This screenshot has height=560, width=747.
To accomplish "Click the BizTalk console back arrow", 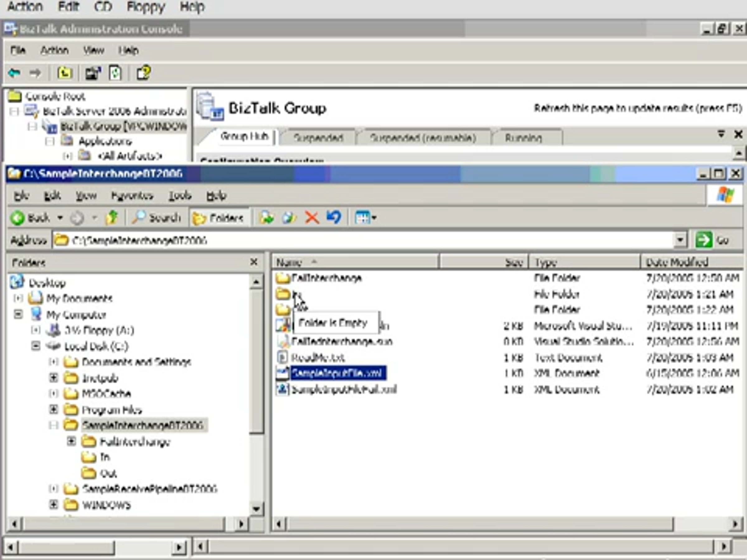I will click(x=14, y=72).
